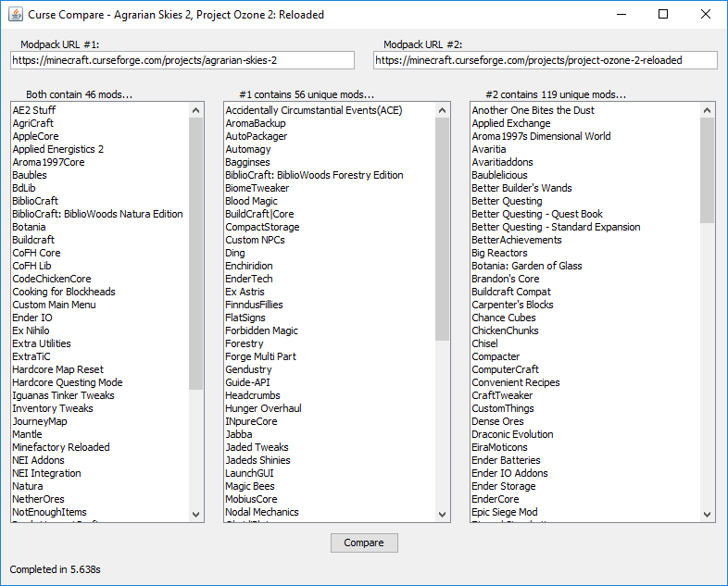The width and height of the screenshot is (728, 586).
Task: Select 'Chance Cubes' entry
Action: pyautogui.click(x=504, y=318)
